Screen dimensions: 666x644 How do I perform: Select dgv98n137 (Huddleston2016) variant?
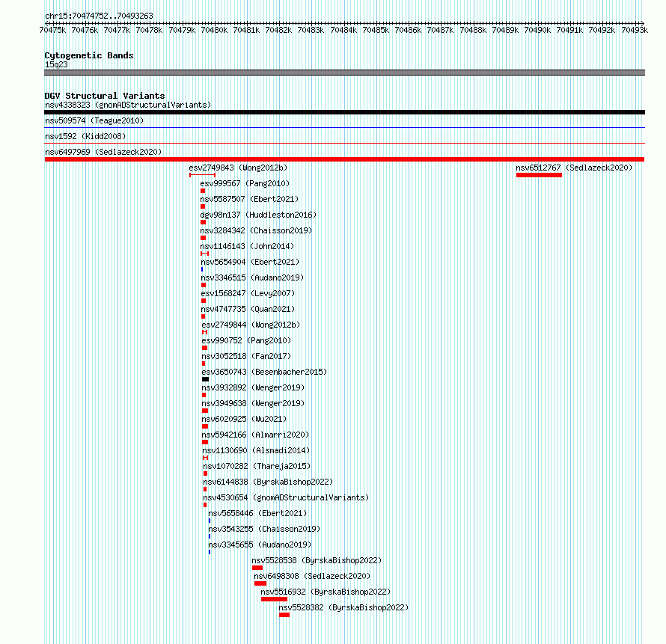[x=258, y=215]
